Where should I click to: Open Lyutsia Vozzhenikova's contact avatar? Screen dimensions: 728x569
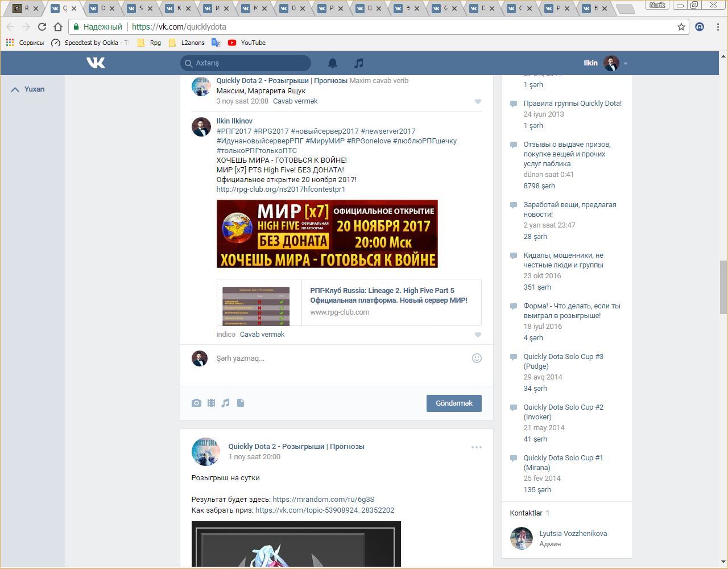coord(521,538)
